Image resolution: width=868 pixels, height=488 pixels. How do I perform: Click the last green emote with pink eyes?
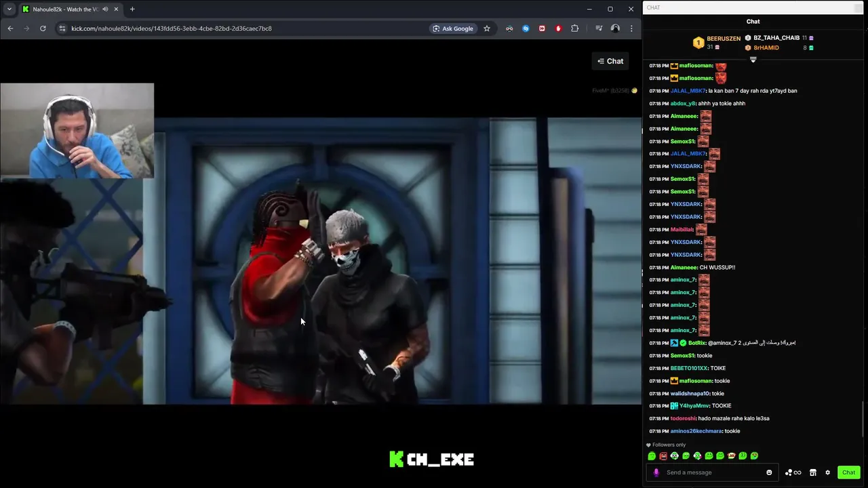(x=754, y=456)
